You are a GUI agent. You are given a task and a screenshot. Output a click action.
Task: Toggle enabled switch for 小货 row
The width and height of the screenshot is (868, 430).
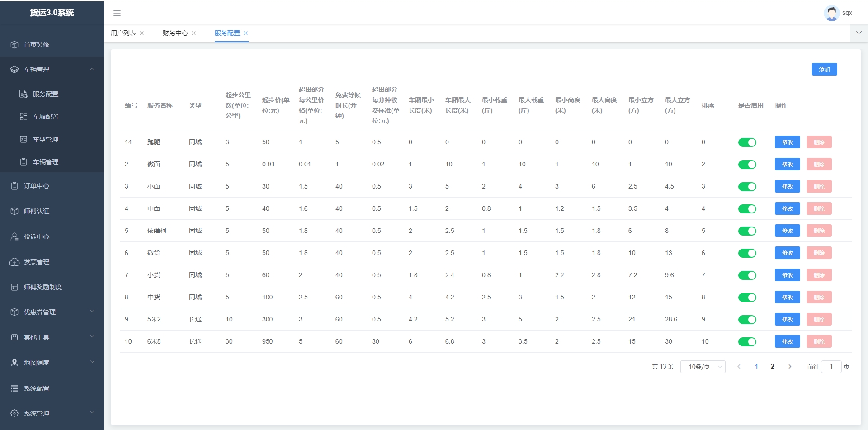click(x=747, y=275)
